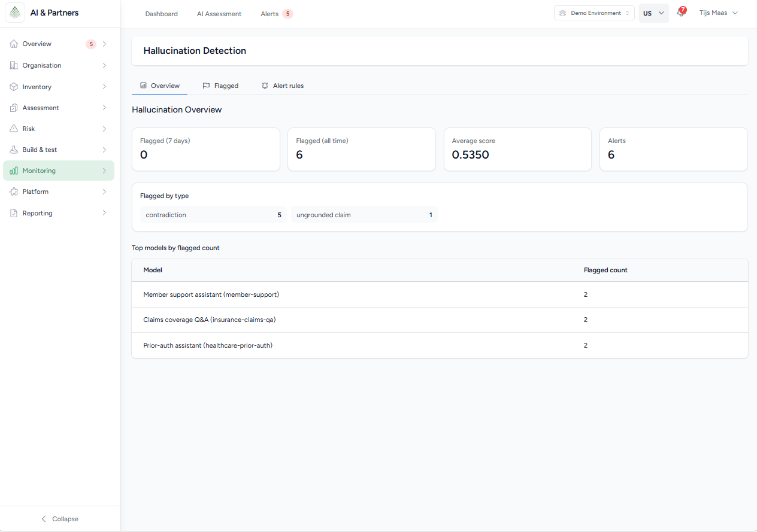Click the alarm icon on Alert rules tab
The height and width of the screenshot is (532, 757).
[x=265, y=86]
